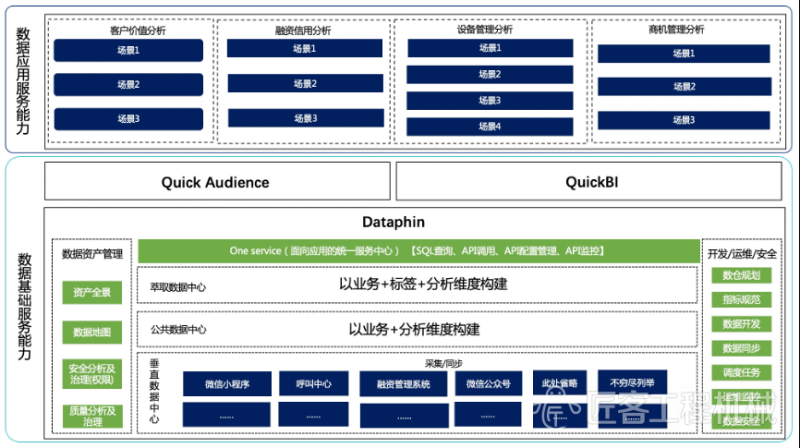This screenshot has height=448, width=800.
Task: Click 场景2 under 客户价值分析
Action: pyautogui.click(x=128, y=85)
